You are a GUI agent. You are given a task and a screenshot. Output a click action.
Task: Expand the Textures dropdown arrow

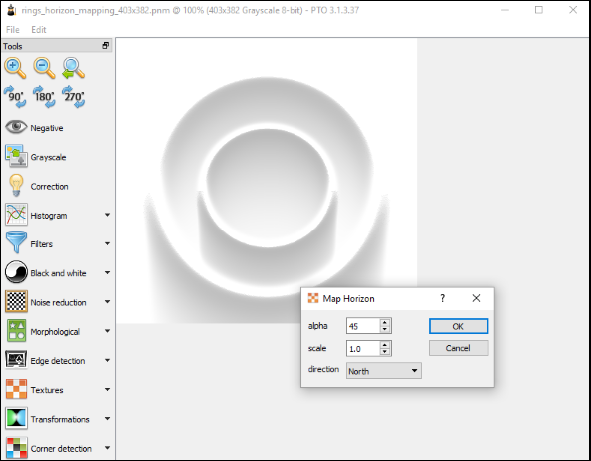coord(107,389)
